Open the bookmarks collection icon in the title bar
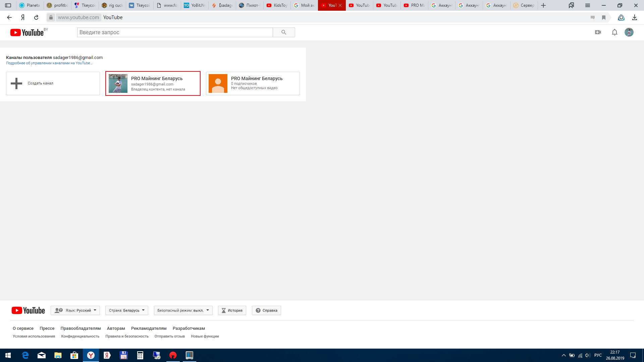Viewport: 644px width, 362px height. 571,5
